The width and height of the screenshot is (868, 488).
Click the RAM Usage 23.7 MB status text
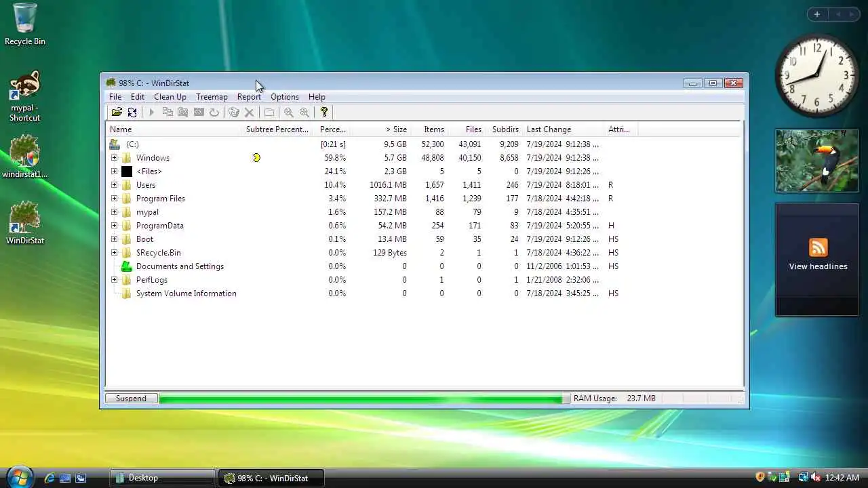[614, 399]
